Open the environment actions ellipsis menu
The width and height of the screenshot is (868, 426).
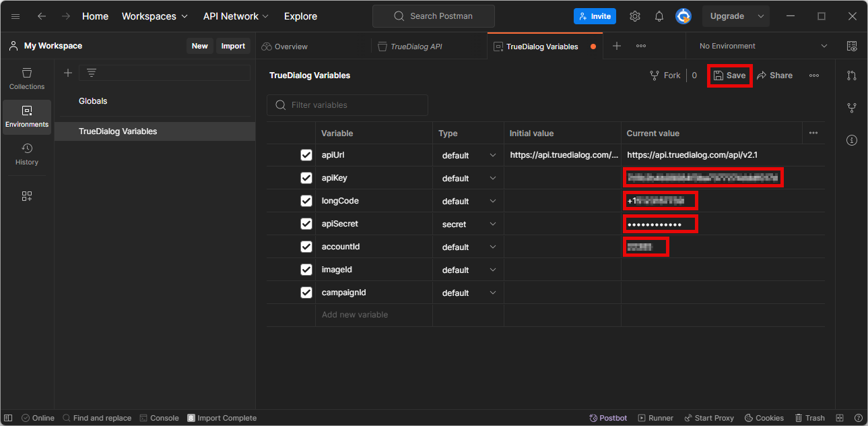coord(814,75)
